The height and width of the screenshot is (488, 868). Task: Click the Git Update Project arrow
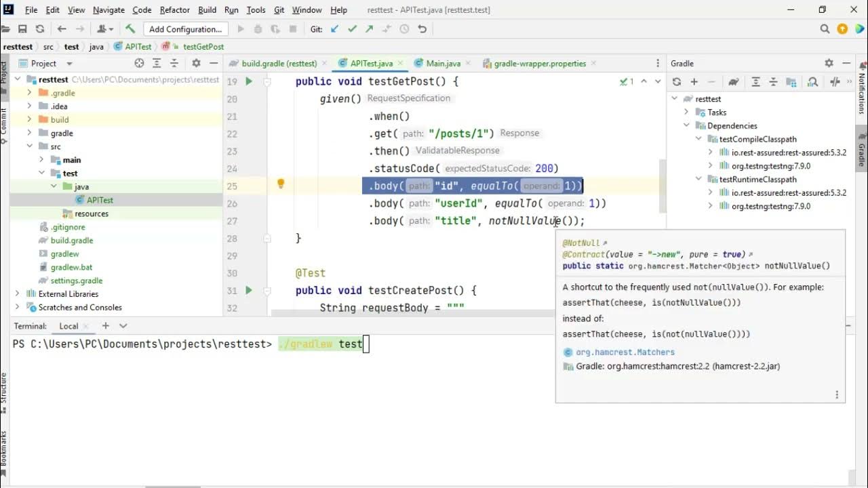point(334,29)
